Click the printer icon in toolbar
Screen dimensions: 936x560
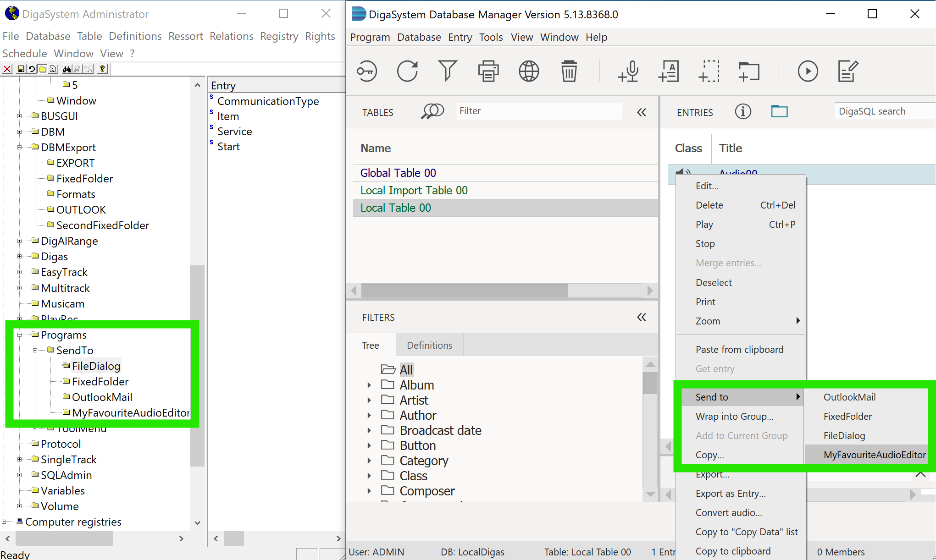488,71
